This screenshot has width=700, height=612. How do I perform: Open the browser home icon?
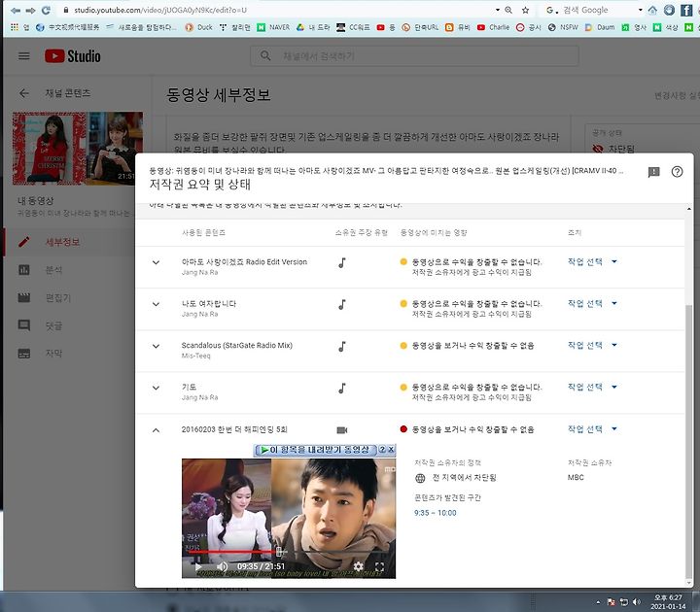click(x=652, y=10)
